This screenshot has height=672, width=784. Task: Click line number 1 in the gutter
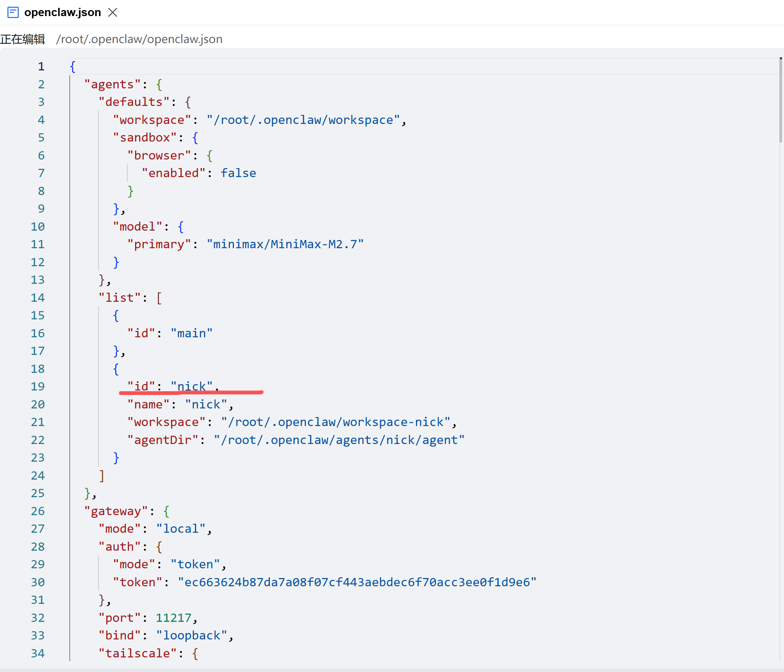(41, 67)
